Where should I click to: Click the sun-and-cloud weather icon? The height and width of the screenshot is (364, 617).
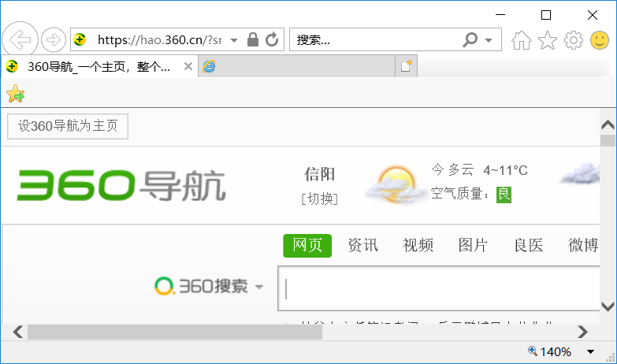click(x=396, y=184)
